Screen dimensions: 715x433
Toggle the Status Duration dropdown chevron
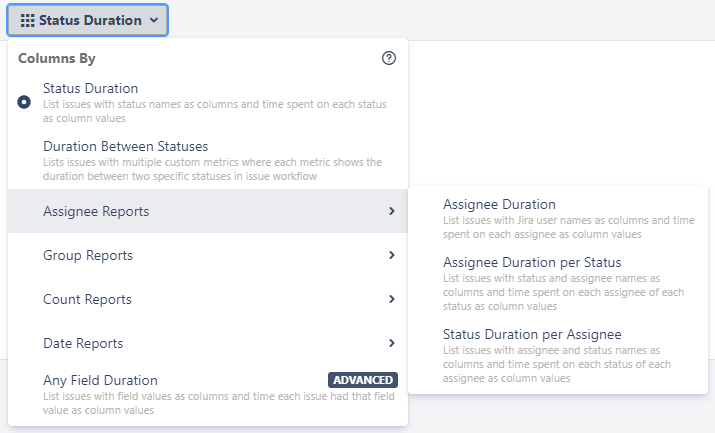pos(153,20)
